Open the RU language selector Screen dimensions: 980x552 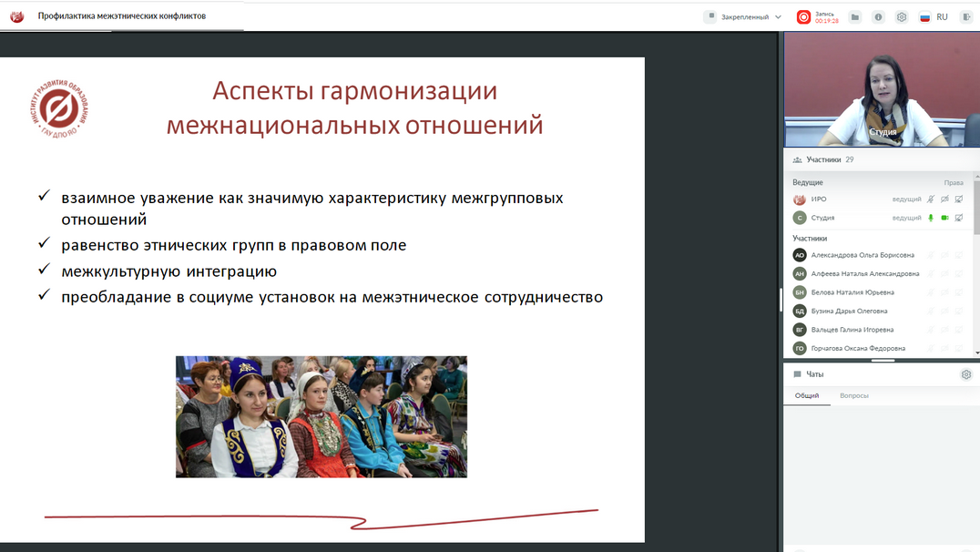coord(934,16)
